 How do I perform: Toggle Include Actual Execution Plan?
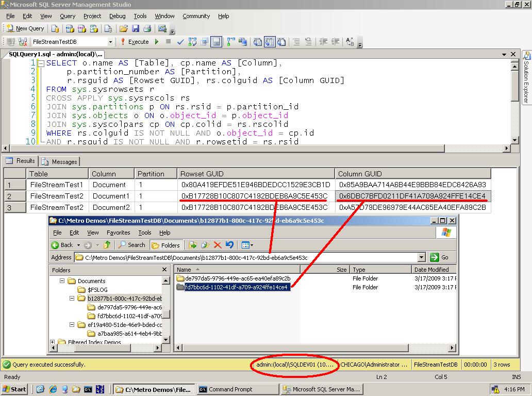point(231,42)
